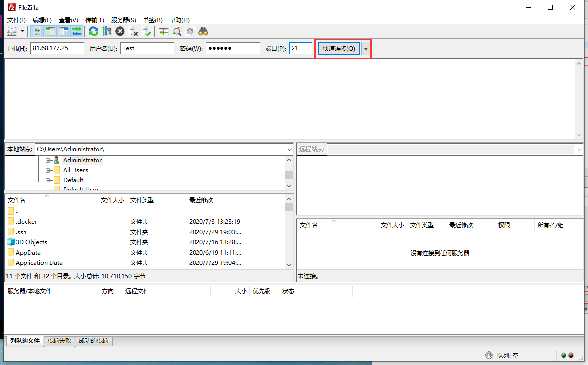Toggle the local directory tree display
Screen dimensions: 588x365
[x=50, y=31]
